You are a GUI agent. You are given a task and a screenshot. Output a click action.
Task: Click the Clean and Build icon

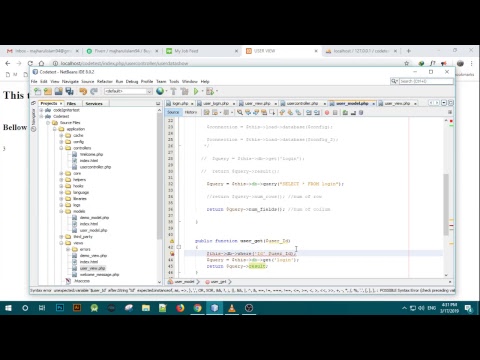point(184,91)
